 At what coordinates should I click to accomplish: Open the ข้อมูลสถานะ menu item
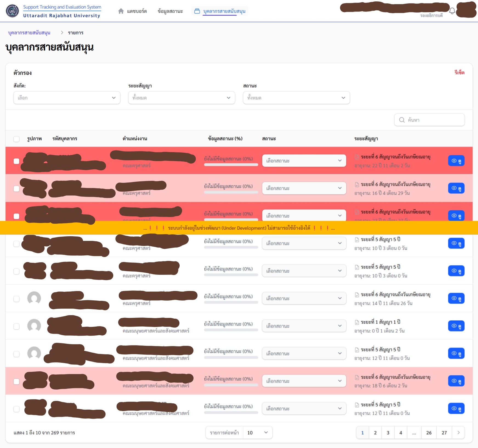[170, 11]
